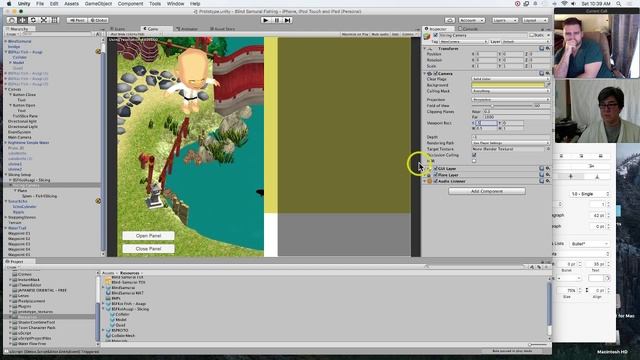Click the Background color eyedropper
This screenshot has width=640, height=360.
click(x=548, y=85)
